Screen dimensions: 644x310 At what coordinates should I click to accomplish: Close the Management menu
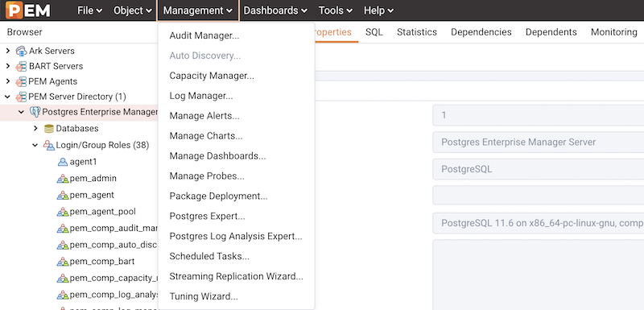click(x=198, y=10)
